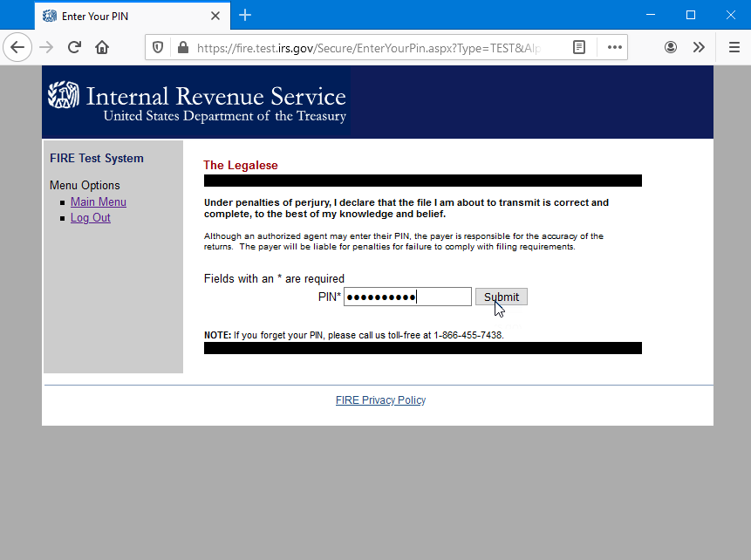Click into the PIN input field
This screenshot has height=560, width=751.
[407, 297]
